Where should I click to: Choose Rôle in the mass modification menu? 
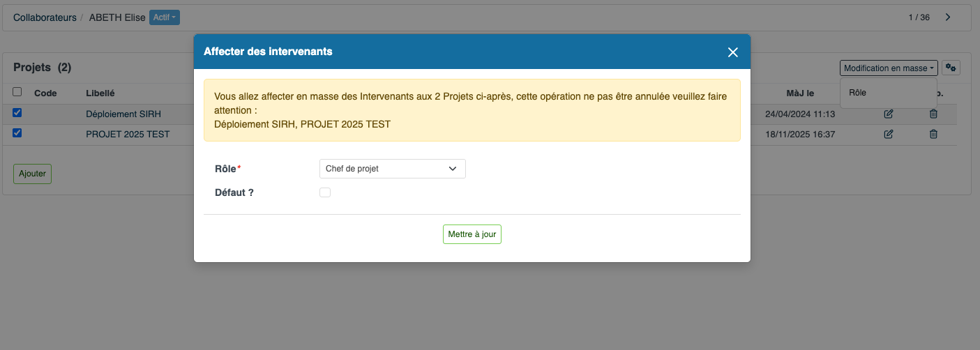tap(857, 92)
